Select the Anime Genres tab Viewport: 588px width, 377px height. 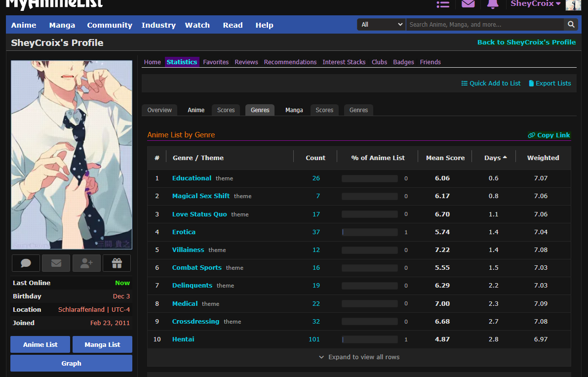tap(260, 110)
